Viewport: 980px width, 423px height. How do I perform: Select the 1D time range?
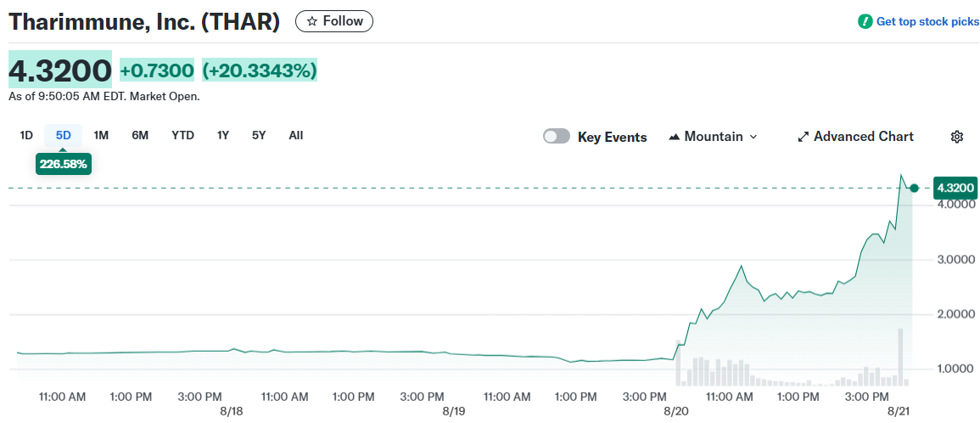26,135
